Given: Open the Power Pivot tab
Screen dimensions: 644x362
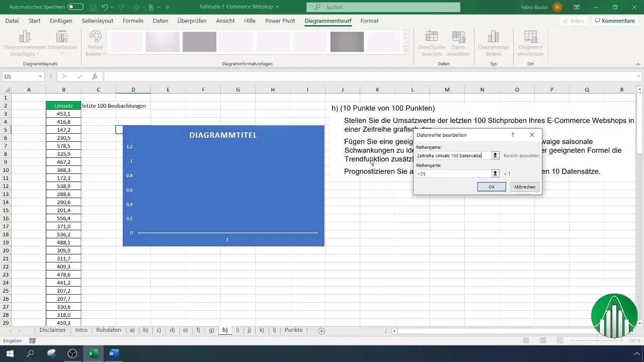Looking at the screenshot, I should click(x=280, y=21).
